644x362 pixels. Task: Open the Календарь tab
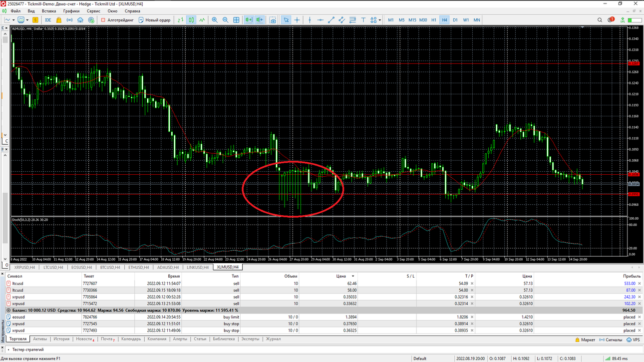[131, 339]
